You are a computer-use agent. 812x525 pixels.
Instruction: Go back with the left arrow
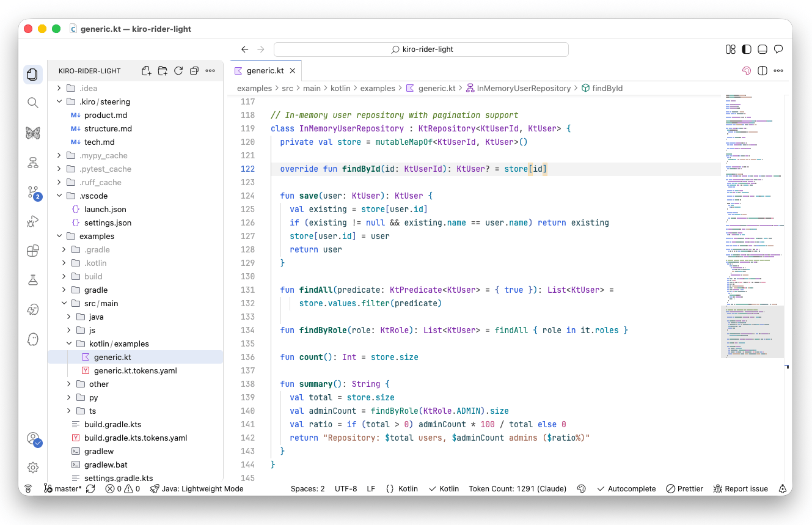pos(245,50)
